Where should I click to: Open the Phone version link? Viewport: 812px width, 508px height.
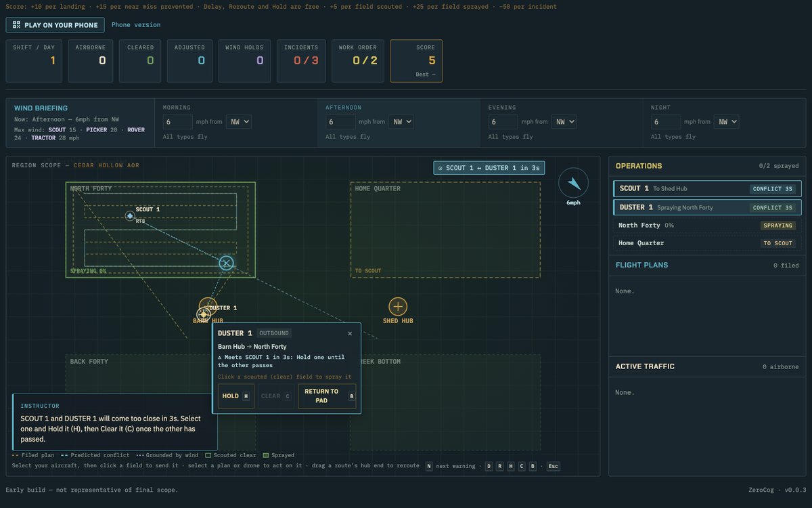(136, 25)
